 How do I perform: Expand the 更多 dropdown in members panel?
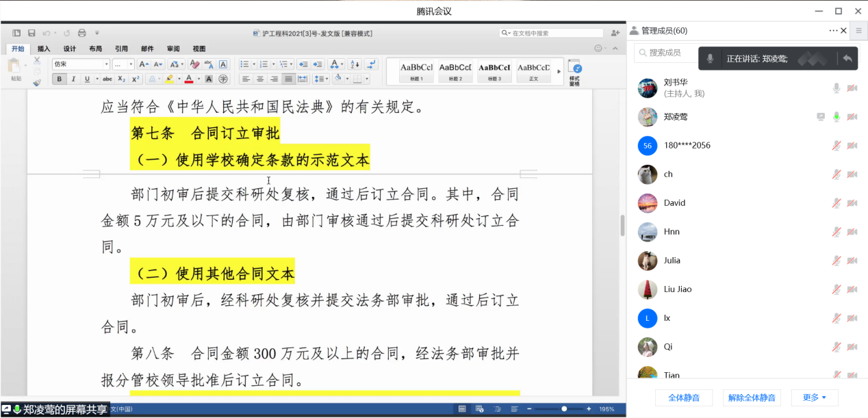tap(815, 397)
